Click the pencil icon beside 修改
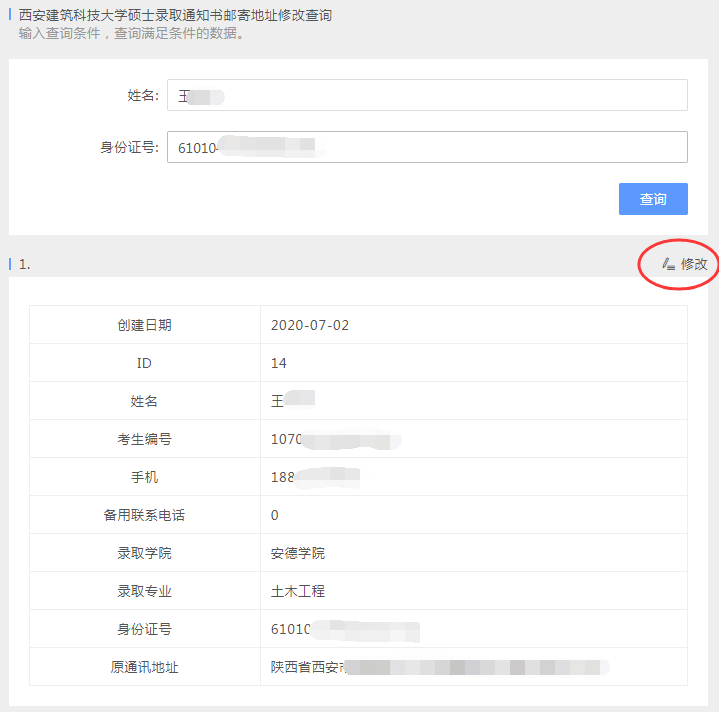 tap(668, 265)
